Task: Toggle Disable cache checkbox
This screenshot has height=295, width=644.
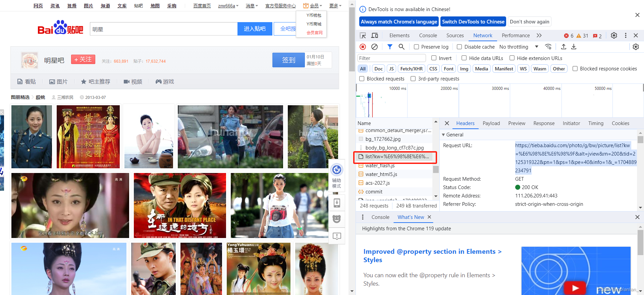Action: click(460, 47)
